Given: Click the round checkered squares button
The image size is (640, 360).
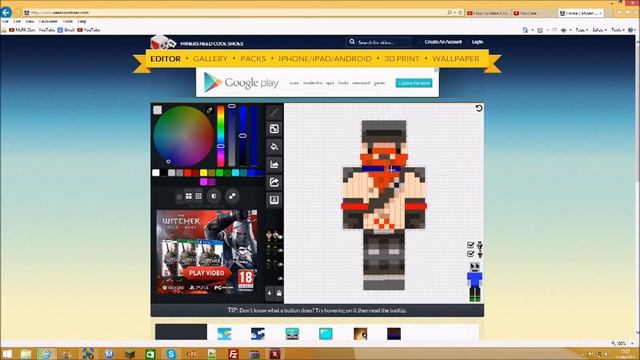Looking at the screenshot, I should [x=232, y=196].
